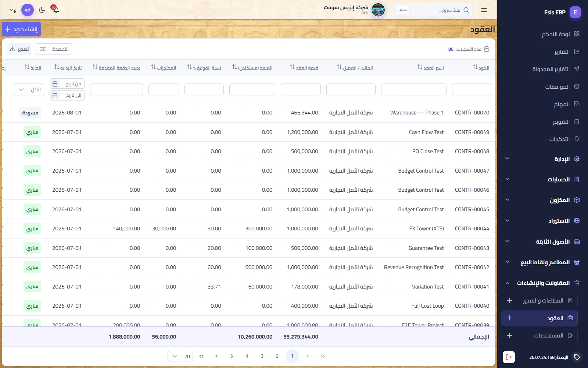This screenshot has height=368, width=588.
Task: Click CONTR-00041 code cell
Action: point(472,287)
